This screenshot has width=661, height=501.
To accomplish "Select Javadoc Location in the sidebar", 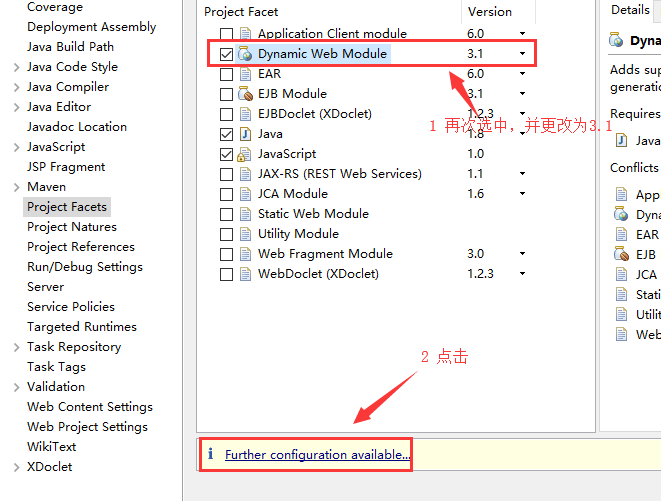I will tap(77, 127).
